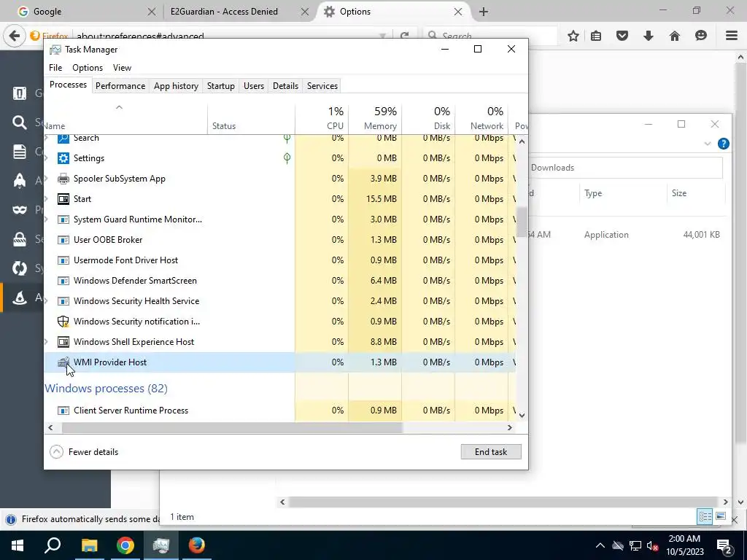Sort processes by Memory column
747x560 pixels.
[x=375, y=118]
